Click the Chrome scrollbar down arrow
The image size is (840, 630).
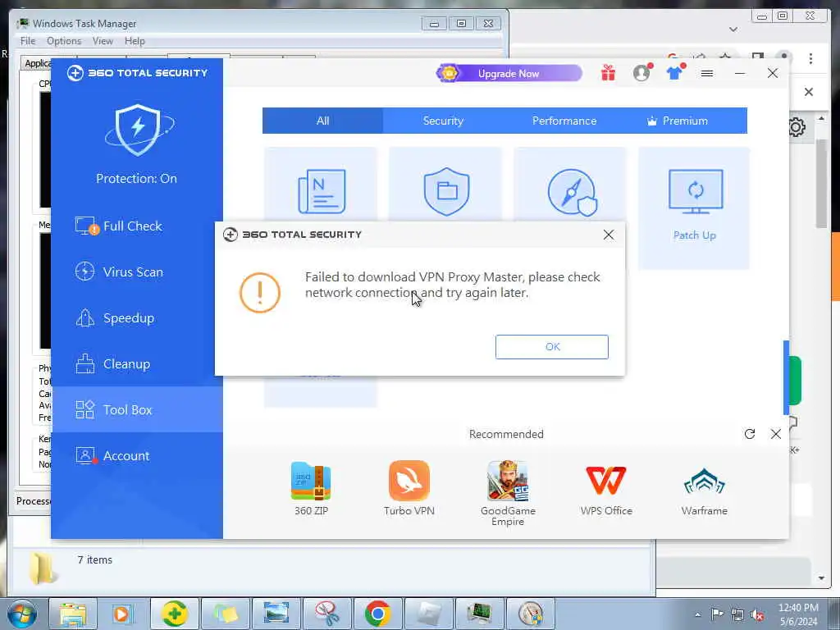pos(821,578)
